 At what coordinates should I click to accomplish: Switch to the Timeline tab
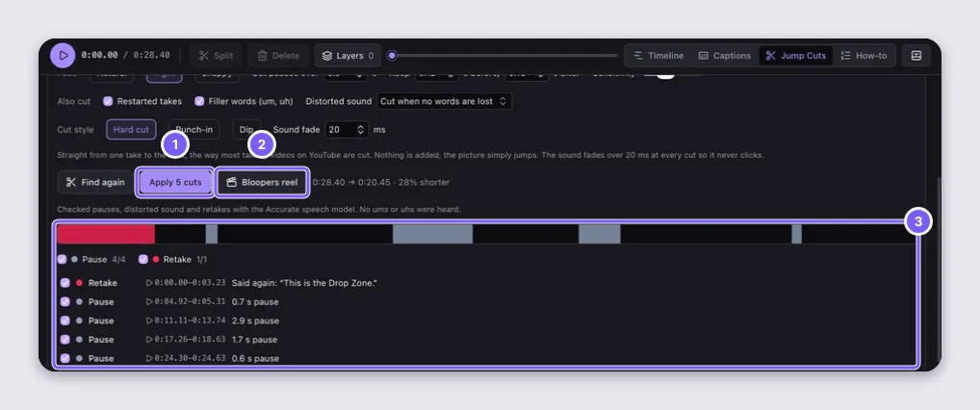658,56
